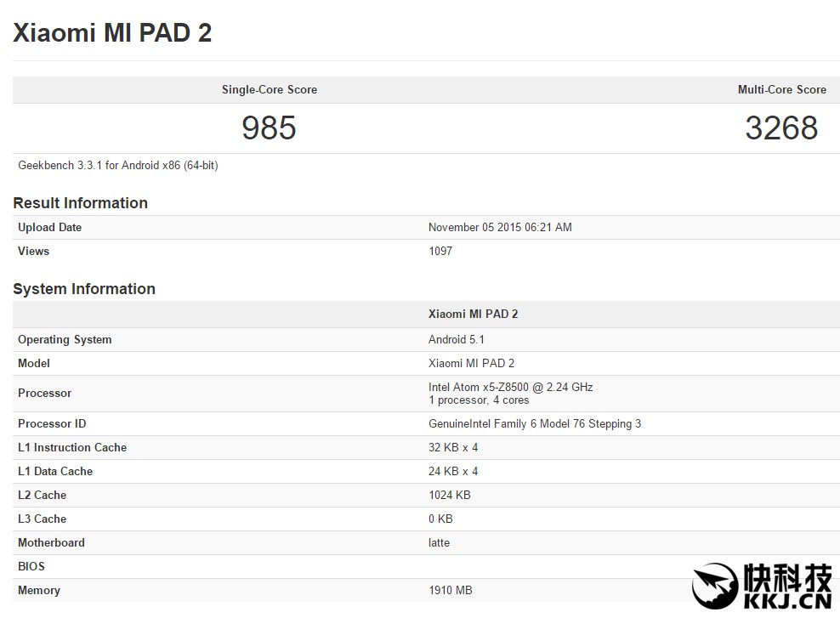Click the 'System Information' section heading
Screen dimensions: 840x618
(84, 289)
